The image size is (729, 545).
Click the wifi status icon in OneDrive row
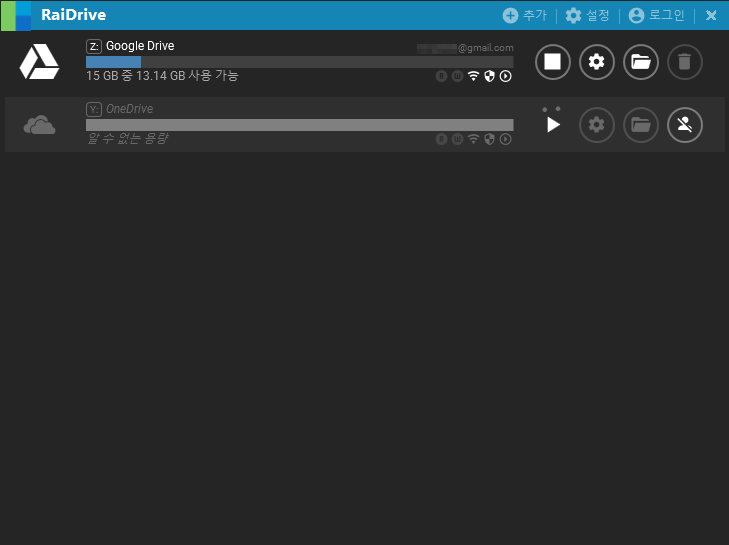coord(473,139)
